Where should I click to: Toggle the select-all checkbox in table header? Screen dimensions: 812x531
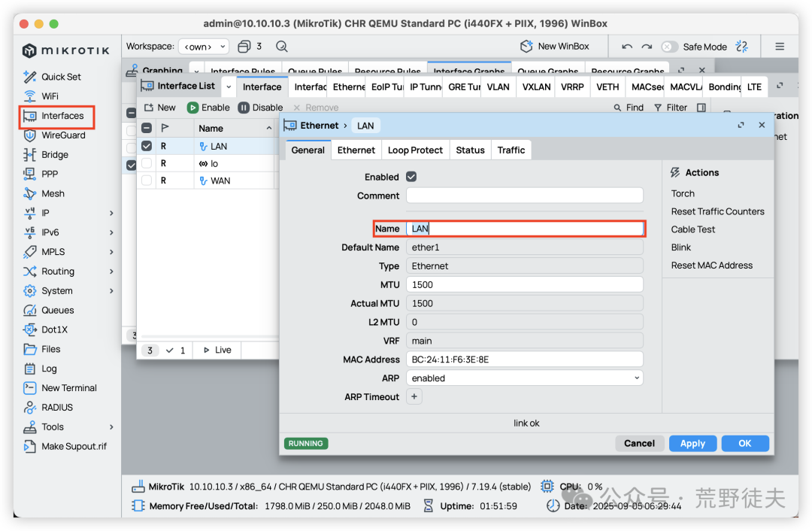click(147, 128)
